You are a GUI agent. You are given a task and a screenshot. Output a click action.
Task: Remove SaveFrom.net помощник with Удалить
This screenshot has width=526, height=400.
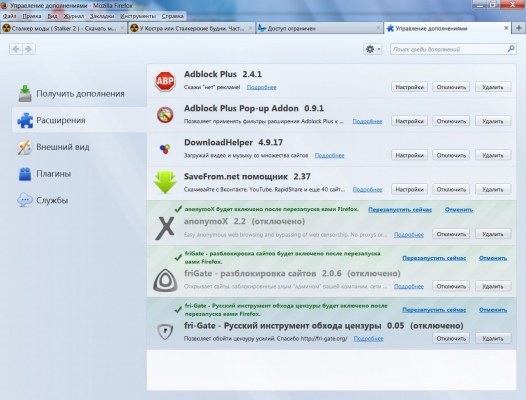tap(493, 190)
